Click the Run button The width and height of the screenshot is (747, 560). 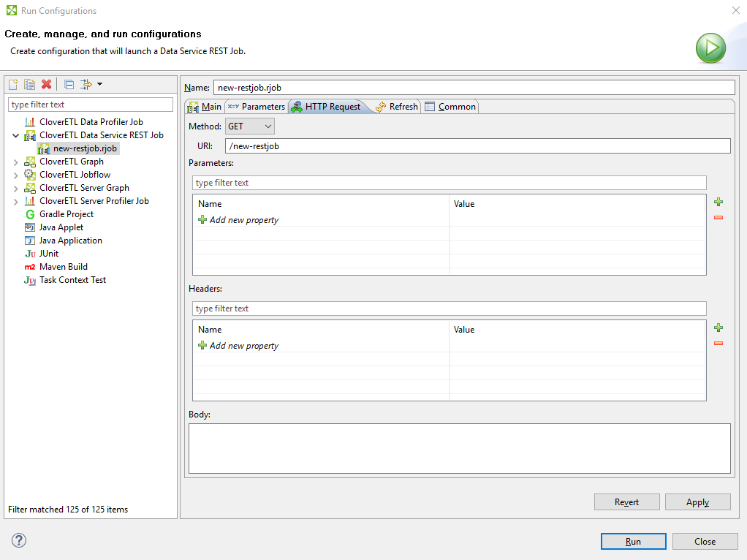tap(633, 542)
